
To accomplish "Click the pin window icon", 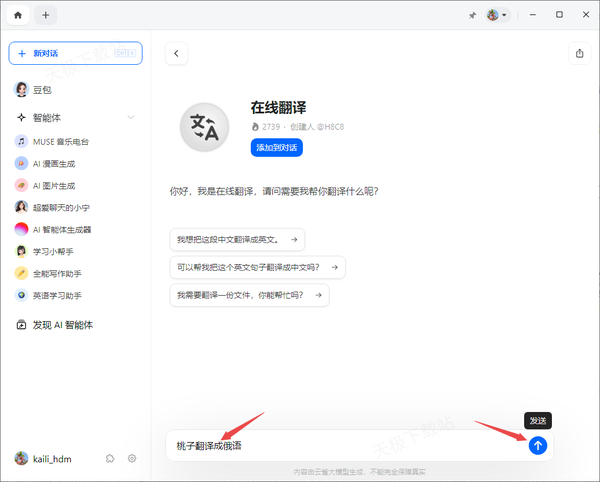I will tap(472, 15).
